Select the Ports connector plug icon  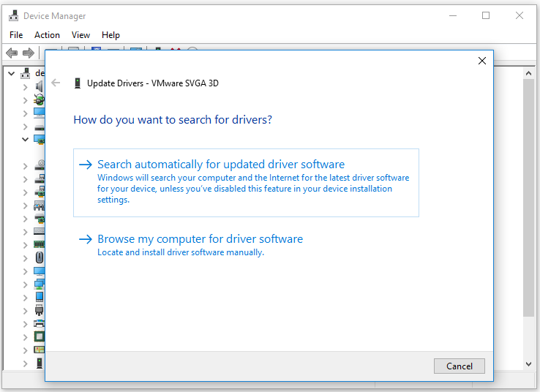pyautogui.click(x=40, y=310)
